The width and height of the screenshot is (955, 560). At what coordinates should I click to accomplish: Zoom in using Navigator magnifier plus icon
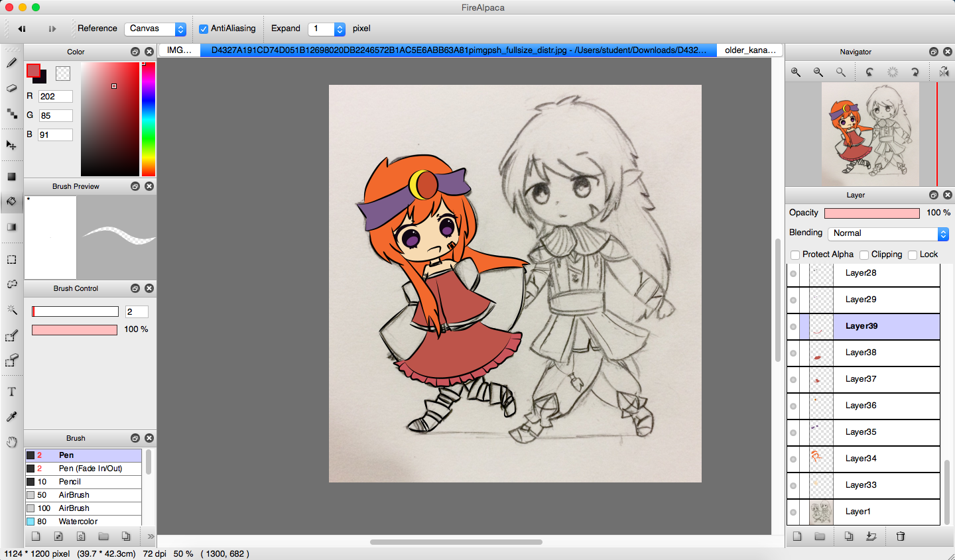click(796, 72)
